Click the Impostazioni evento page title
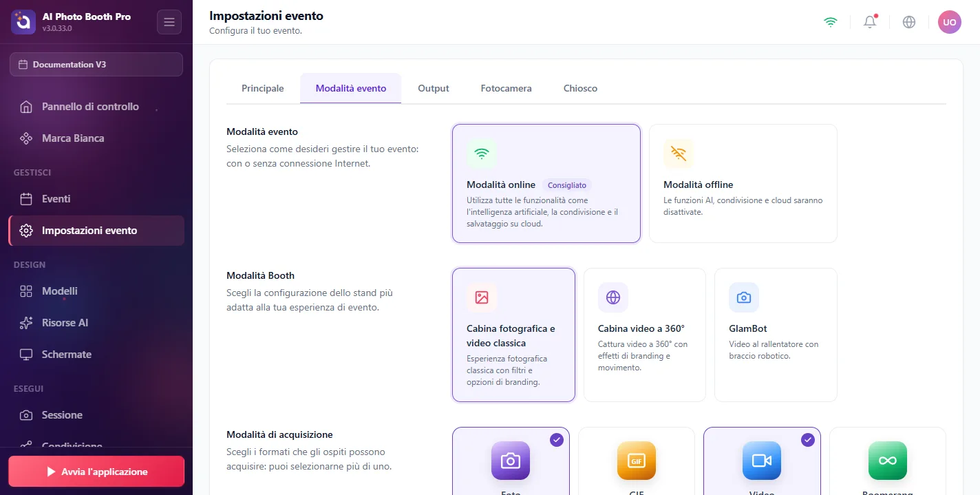980x495 pixels. pos(266,16)
